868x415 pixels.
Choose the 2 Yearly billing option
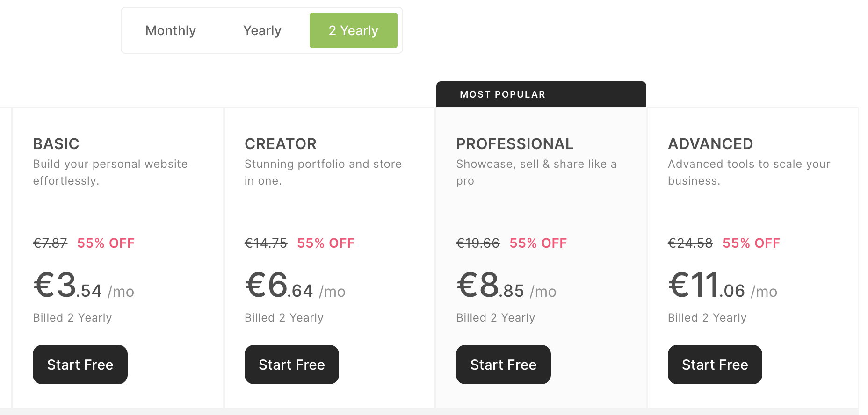(x=353, y=31)
